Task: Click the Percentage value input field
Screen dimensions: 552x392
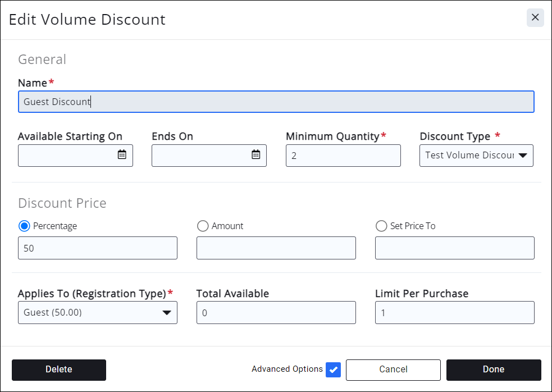Action: (x=98, y=248)
